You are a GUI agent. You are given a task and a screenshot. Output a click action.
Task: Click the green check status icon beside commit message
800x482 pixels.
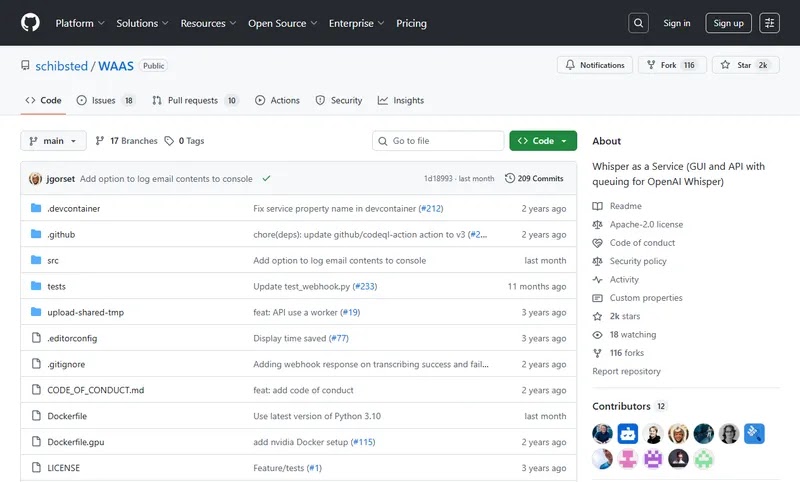(266, 179)
